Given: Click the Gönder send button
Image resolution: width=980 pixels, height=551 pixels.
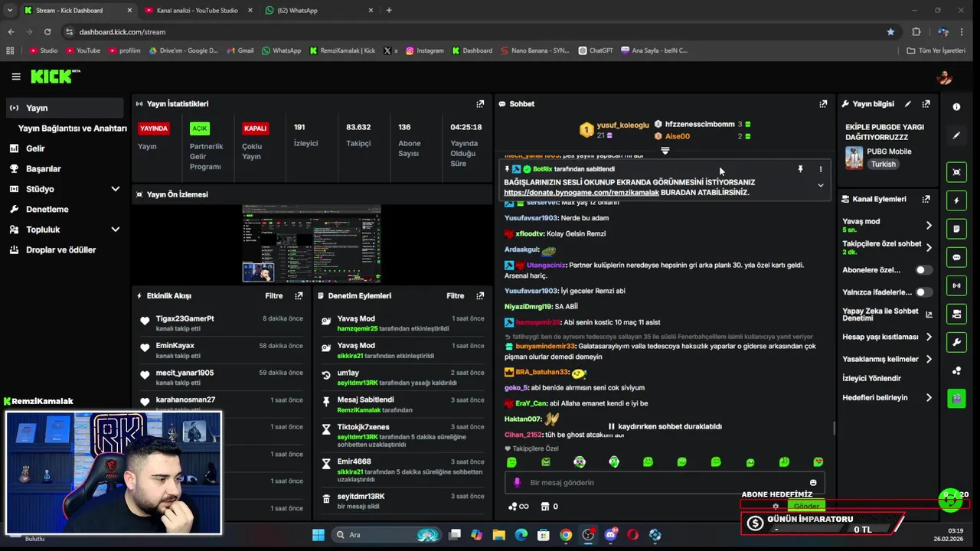Looking at the screenshot, I should coord(806,506).
